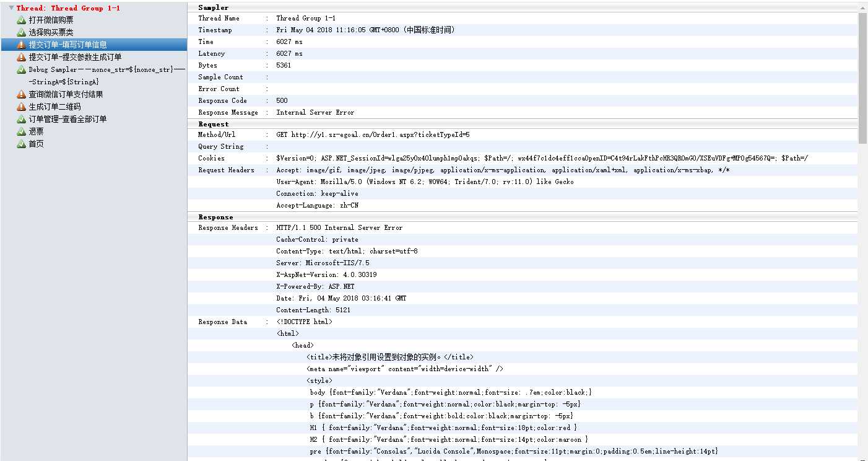Screen dimensions: 868x461
Task: Click the Timestamp value Fri May 04 2018
Action: click(365, 30)
